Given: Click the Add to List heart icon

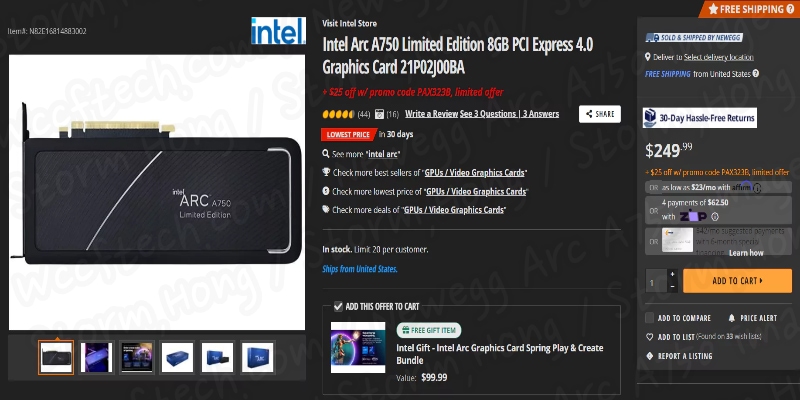Looking at the screenshot, I should (649, 337).
